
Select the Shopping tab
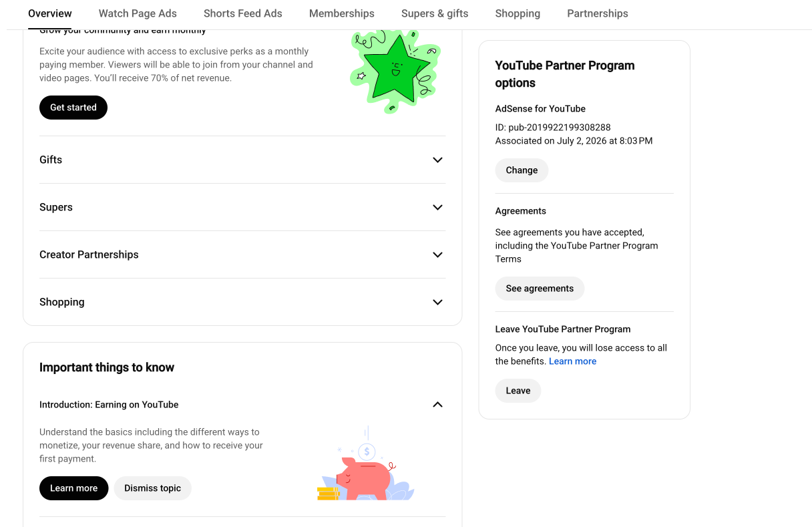518,13
